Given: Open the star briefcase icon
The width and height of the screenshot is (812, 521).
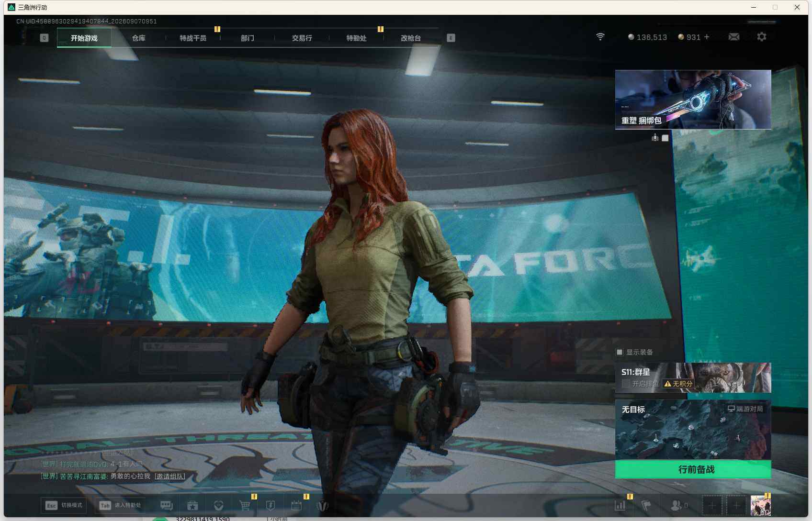Looking at the screenshot, I should point(192,505).
